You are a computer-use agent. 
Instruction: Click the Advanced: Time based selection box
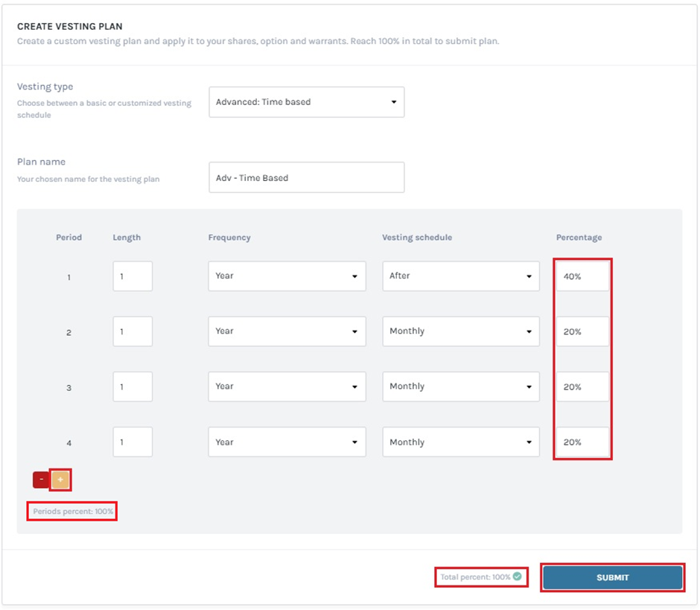coord(306,102)
